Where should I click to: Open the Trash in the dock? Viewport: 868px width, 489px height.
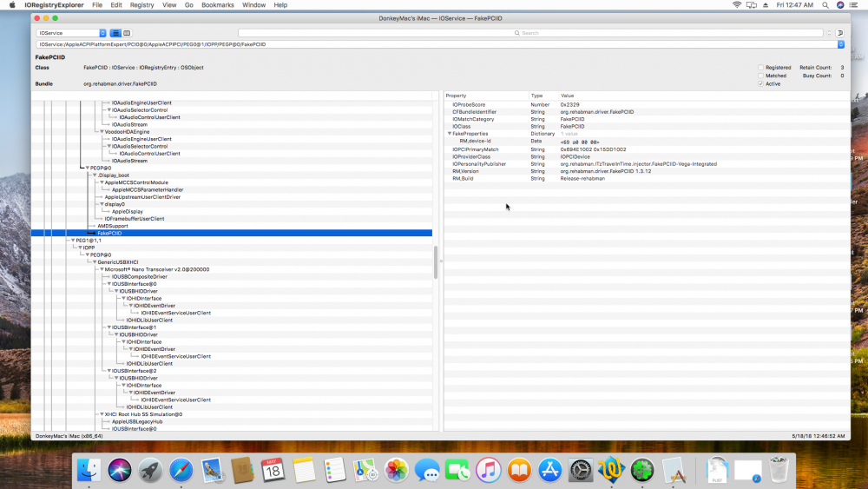779,470
